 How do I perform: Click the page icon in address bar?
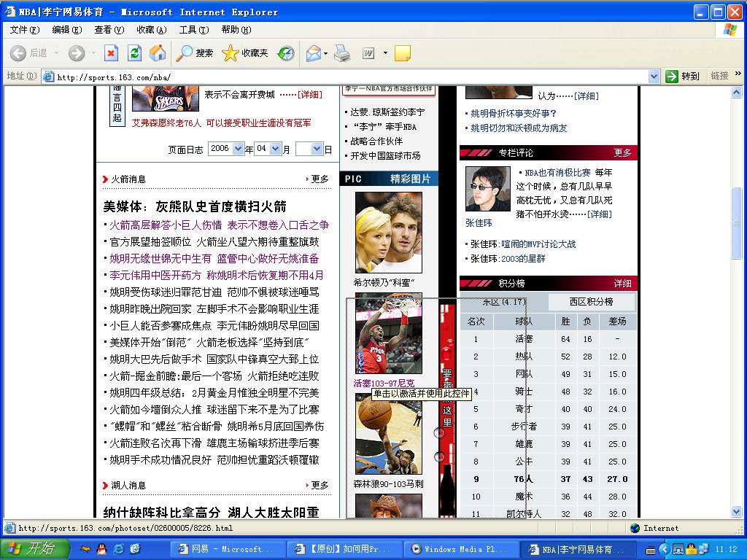tap(48, 76)
